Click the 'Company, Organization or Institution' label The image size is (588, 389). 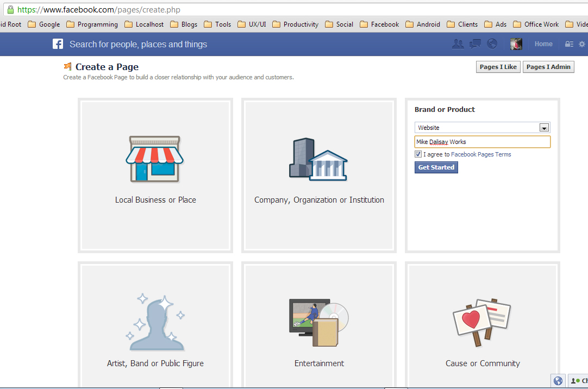click(319, 200)
